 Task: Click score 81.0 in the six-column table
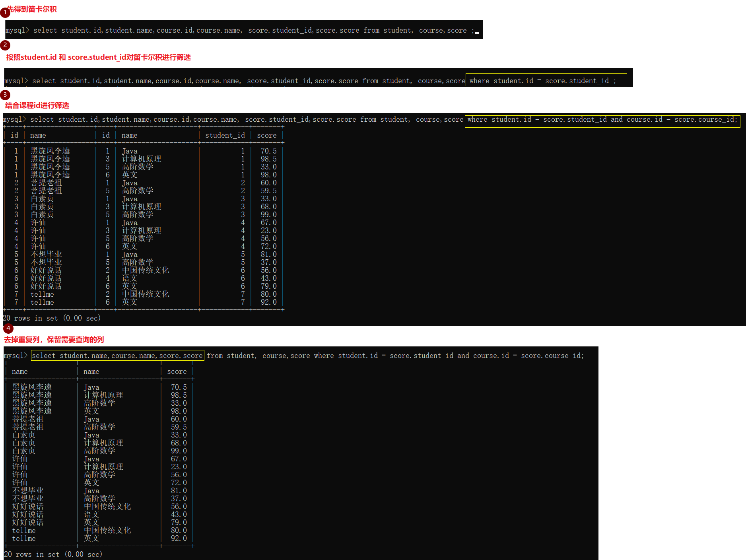click(x=269, y=254)
